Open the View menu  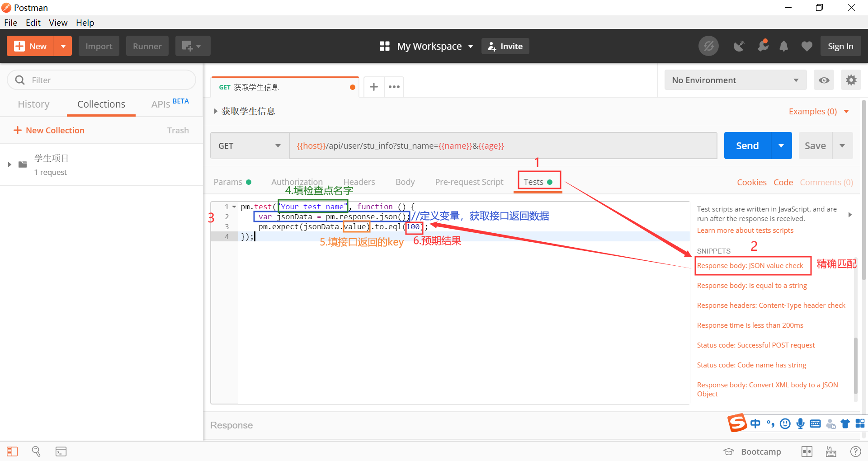[58, 23]
